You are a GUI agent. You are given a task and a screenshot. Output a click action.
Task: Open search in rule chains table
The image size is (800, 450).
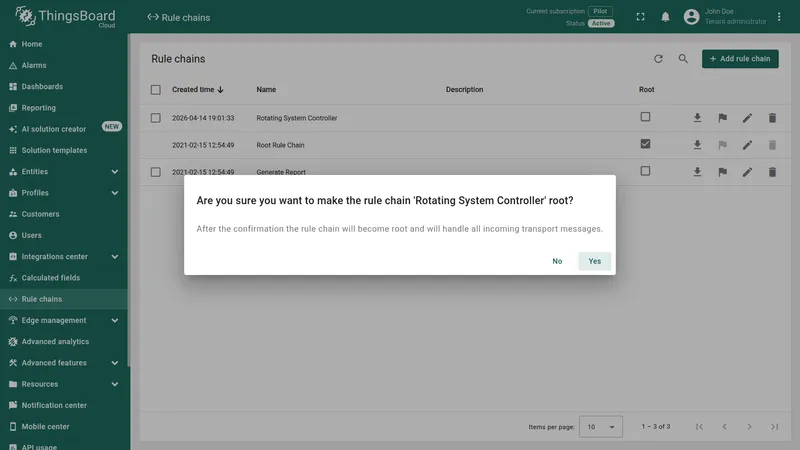[683, 59]
